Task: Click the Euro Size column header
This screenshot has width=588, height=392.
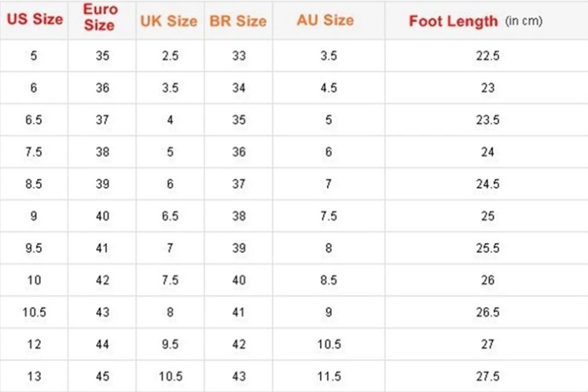Action: coord(101,20)
